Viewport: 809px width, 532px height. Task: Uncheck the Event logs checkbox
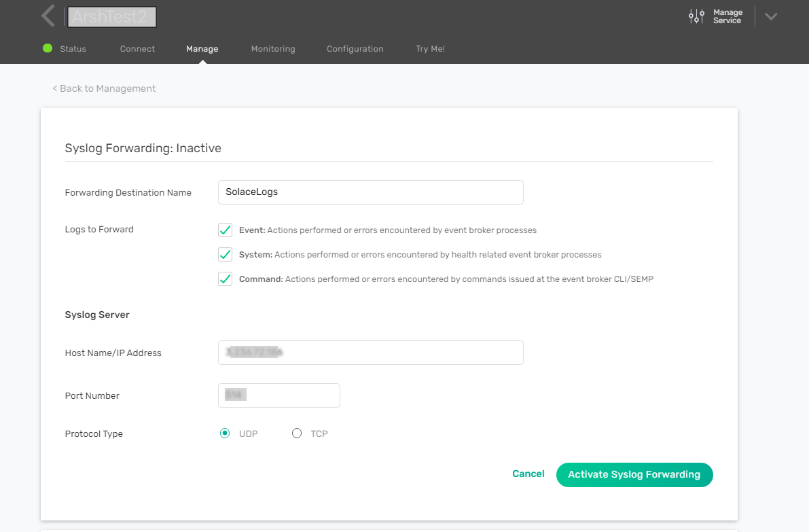click(226, 230)
